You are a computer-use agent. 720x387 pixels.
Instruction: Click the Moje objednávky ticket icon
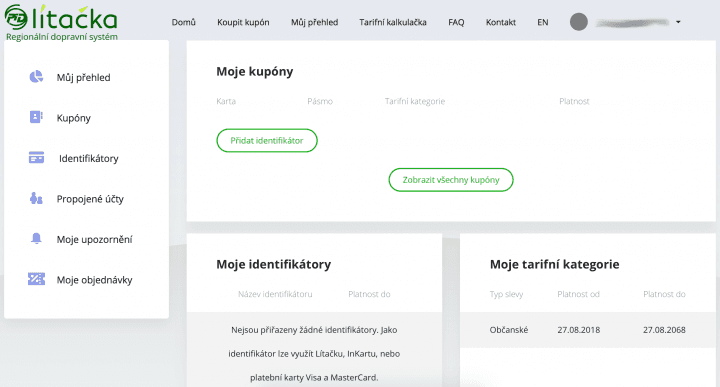(x=36, y=279)
